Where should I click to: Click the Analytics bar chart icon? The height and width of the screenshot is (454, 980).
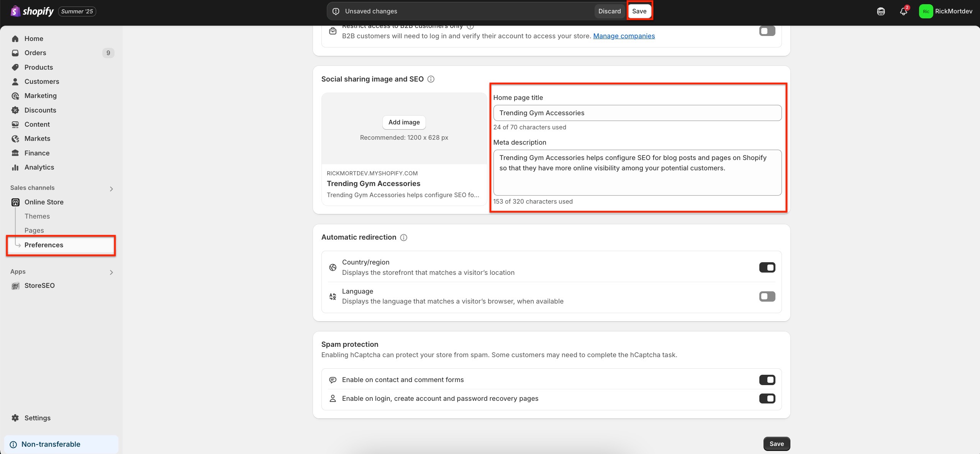[x=15, y=167]
